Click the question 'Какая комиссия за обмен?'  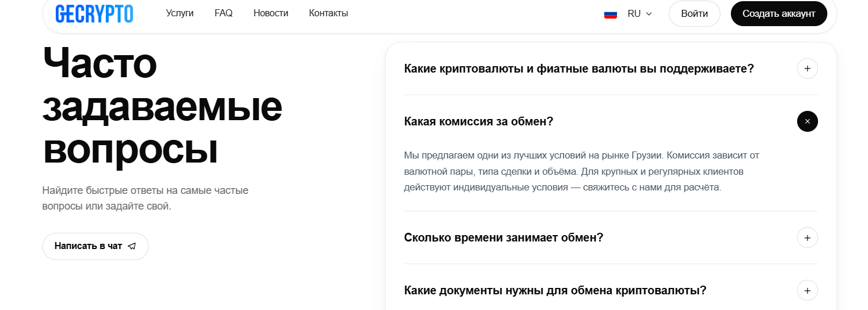pyautogui.click(x=479, y=122)
